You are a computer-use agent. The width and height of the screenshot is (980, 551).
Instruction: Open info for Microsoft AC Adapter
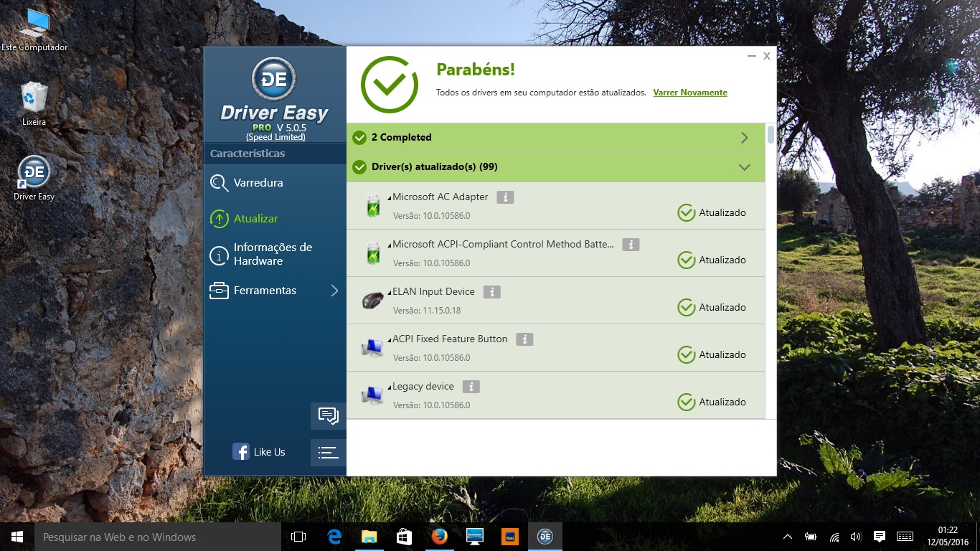505,197
